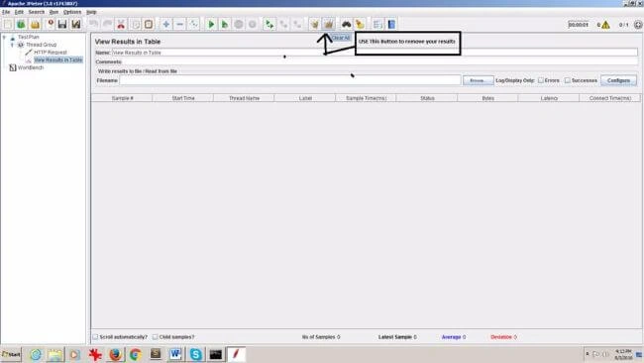
Task: Click the Browse button
Action: click(479, 80)
